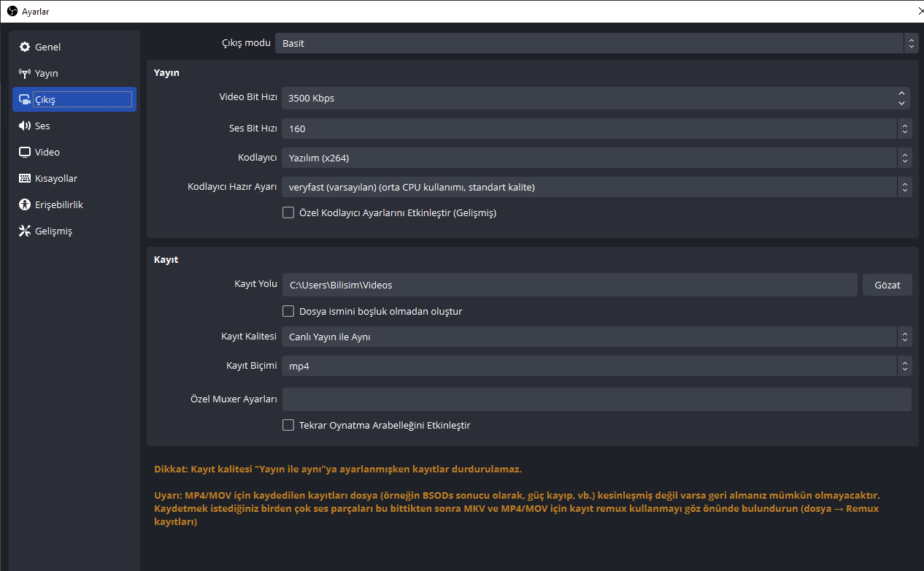Open the Çıkış modu dropdown
This screenshot has height=571, width=924.
pyautogui.click(x=597, y=43)
